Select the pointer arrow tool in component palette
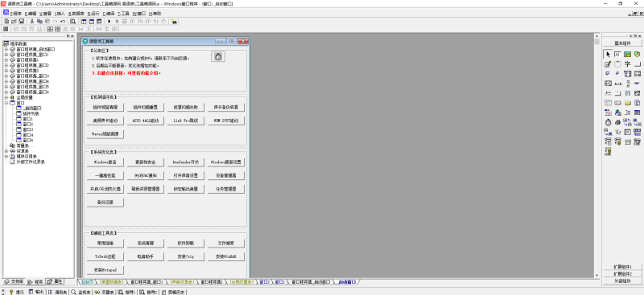The image size is (644, 295). point(608,54)
